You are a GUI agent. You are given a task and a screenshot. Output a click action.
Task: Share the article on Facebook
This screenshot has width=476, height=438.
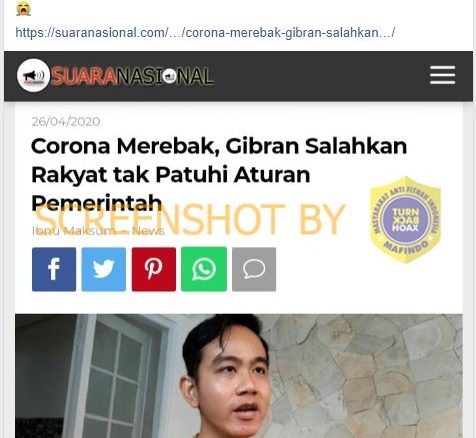tap(54, 269)
